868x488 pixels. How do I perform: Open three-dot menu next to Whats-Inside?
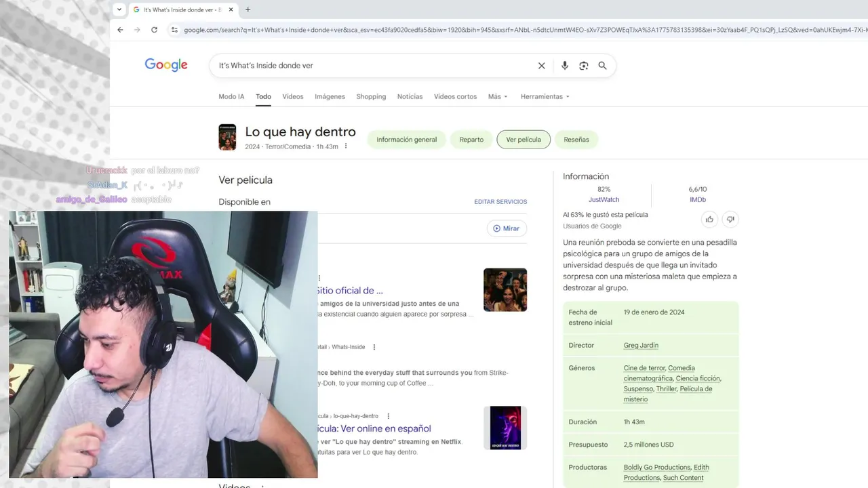point(374,347)
